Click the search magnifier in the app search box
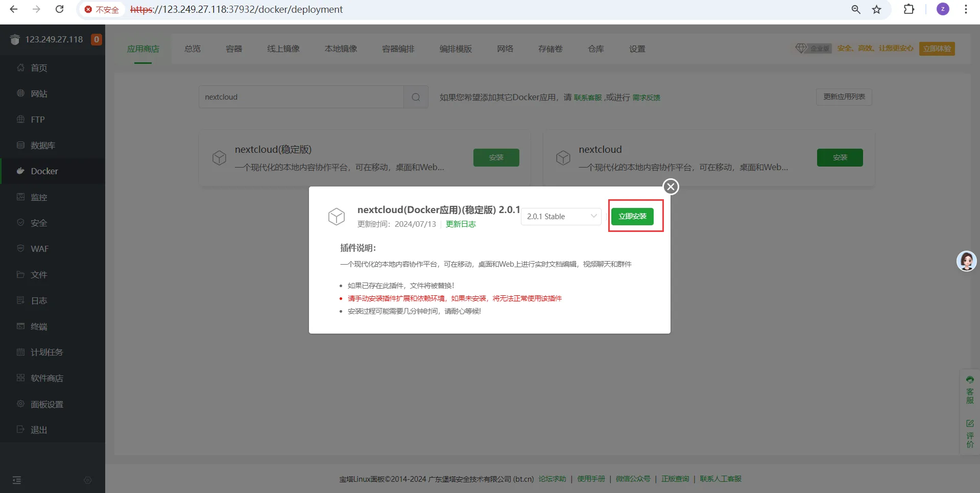Viewport: 980px width, 493px height. pos(416,97)
